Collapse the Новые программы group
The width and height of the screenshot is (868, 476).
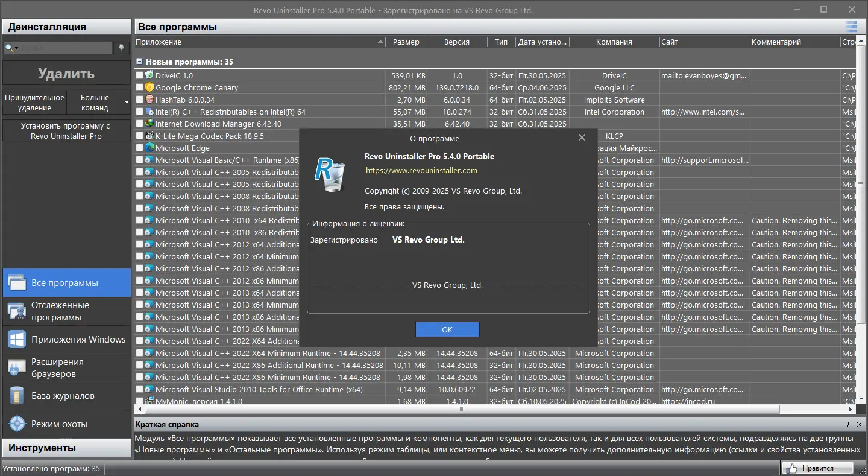139,62
